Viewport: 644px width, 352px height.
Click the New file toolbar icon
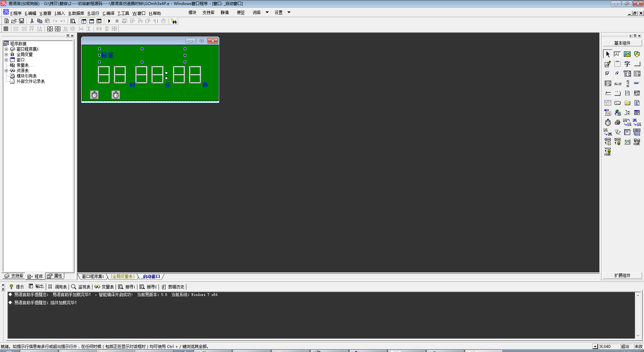(x=7, y=21)
